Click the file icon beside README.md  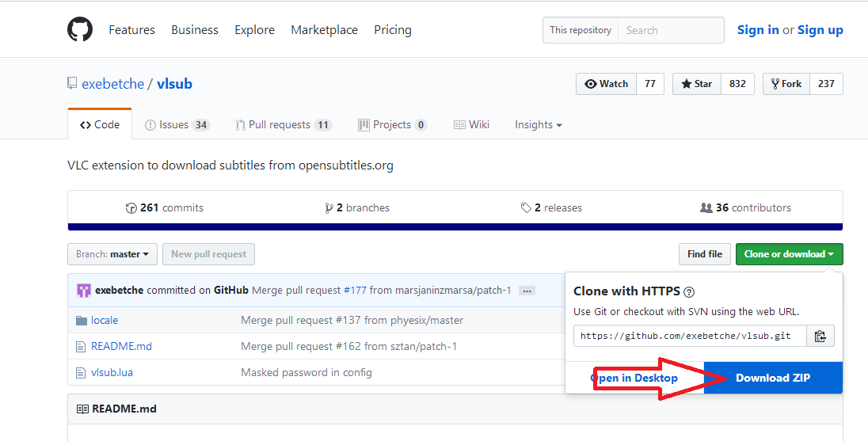(81, 347)
